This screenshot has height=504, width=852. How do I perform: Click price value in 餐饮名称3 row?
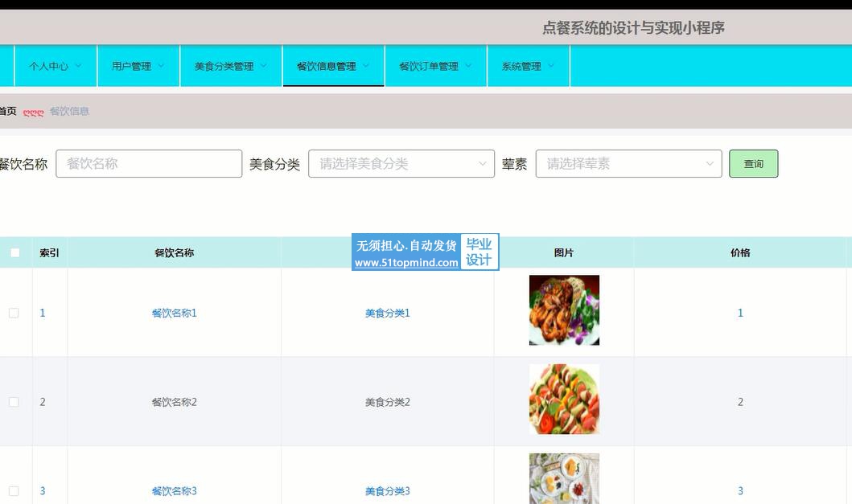click(x=740, y=491)
